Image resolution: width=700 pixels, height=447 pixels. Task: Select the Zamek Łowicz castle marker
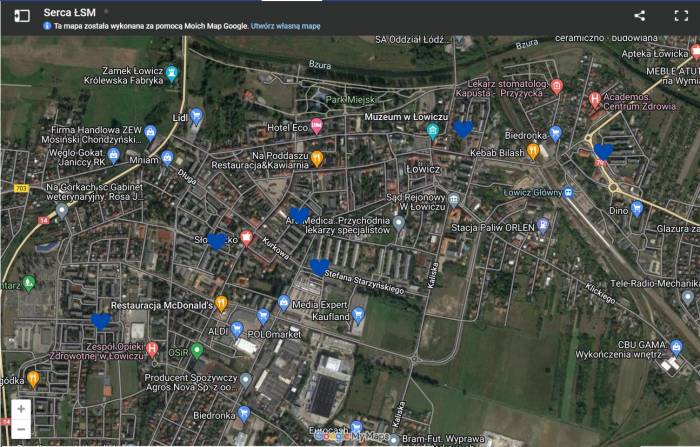pyautogui.click(x=171, y=74)
